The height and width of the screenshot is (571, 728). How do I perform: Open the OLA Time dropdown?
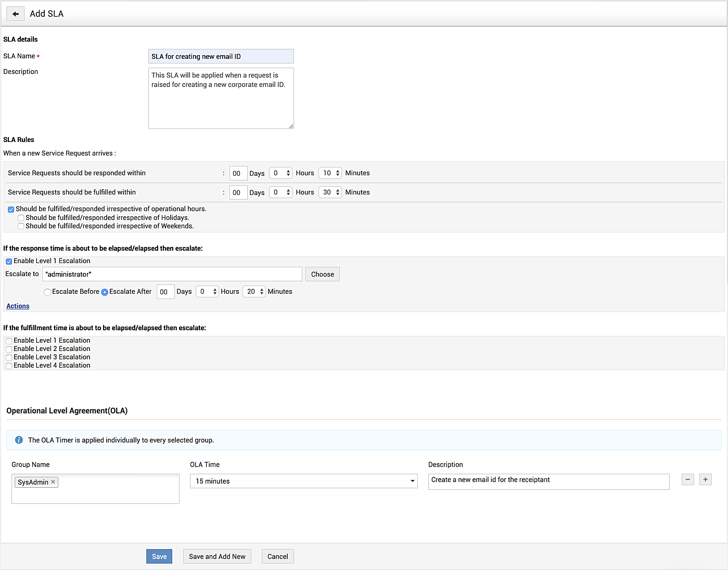303,481
